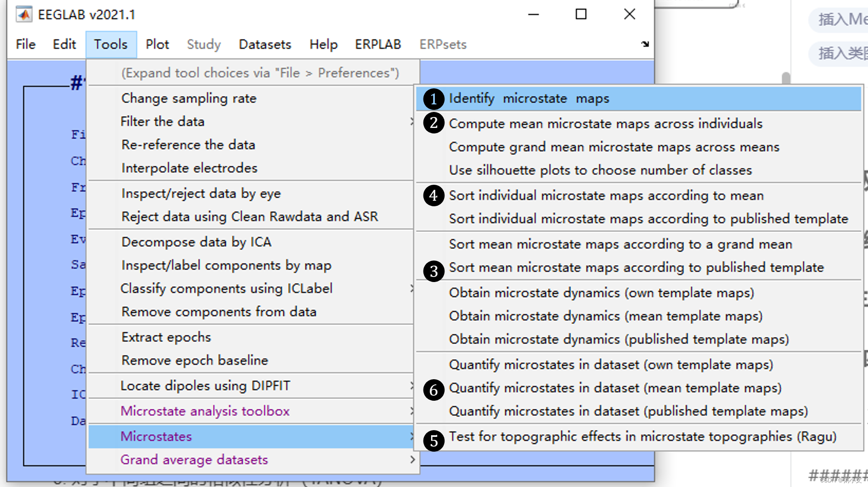The width and height of the screenshot is (868, 487).
Task: Choose Quantify microstates in dataset (own template maps)
Action: pos(638,365)
